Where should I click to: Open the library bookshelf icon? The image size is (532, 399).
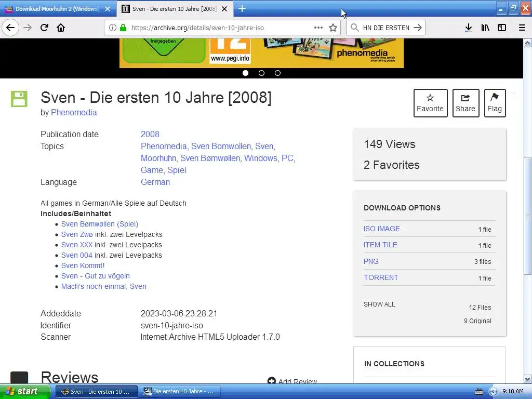click(x=485, y=28)
